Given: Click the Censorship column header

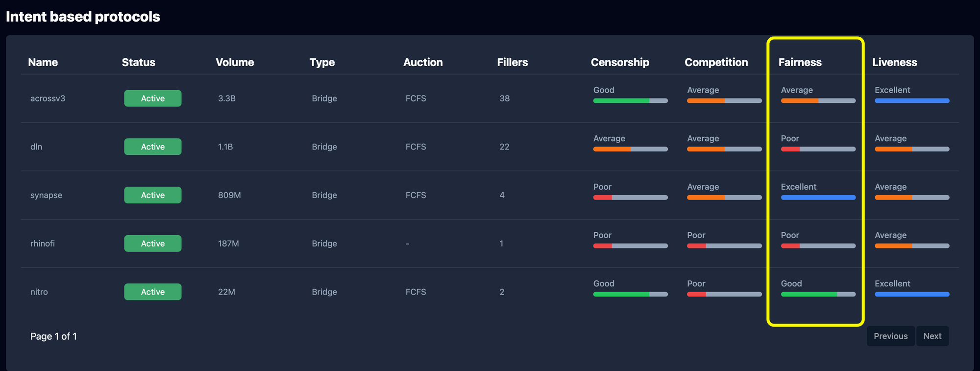Looking at the screenshot, I should click(x=620, y=62).
